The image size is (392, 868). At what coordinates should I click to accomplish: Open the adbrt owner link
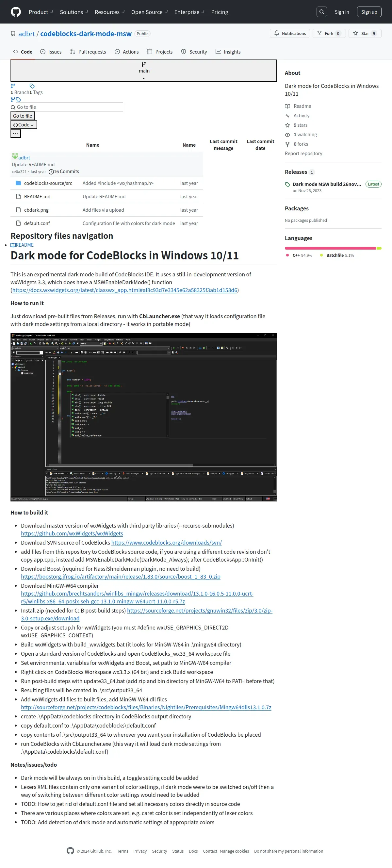click(x=27, y=34)
